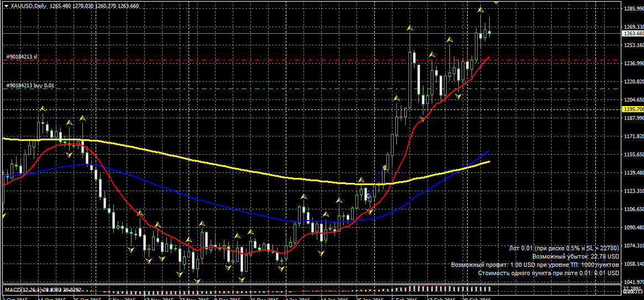
Task: Click 'Возможный убыток: 22.78 USD' text
Action: point(576,256)
